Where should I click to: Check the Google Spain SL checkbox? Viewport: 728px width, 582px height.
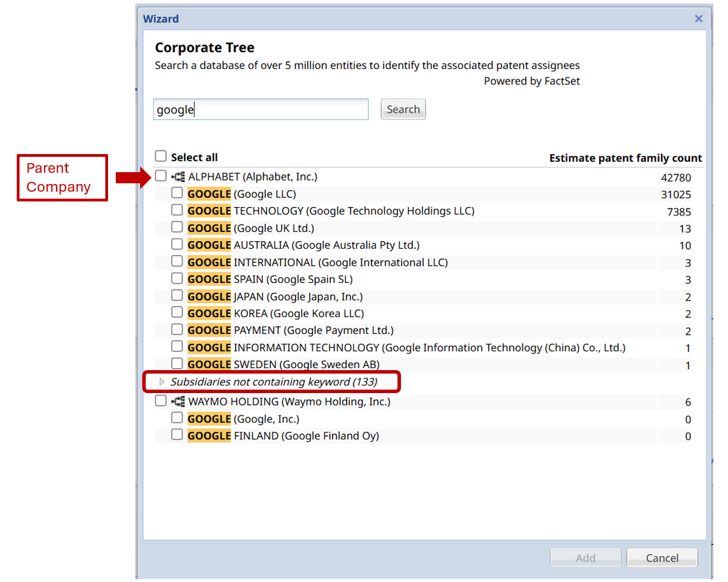coord(177,279)
